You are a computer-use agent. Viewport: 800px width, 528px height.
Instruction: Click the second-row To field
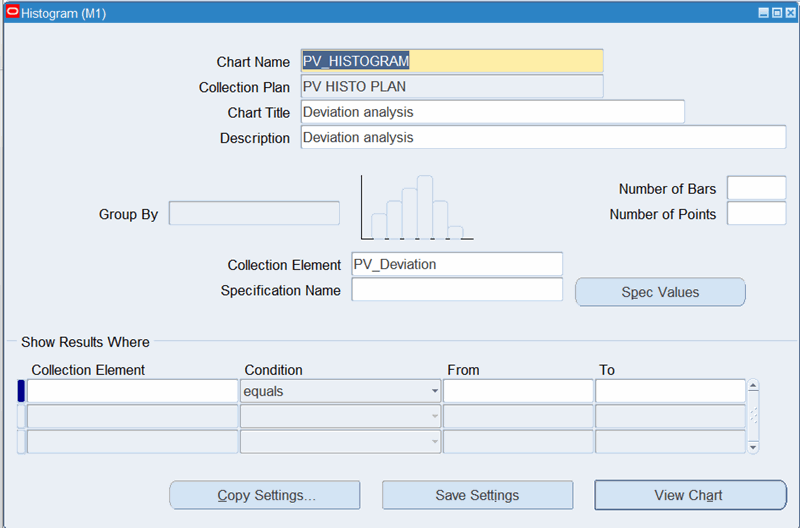670,416
